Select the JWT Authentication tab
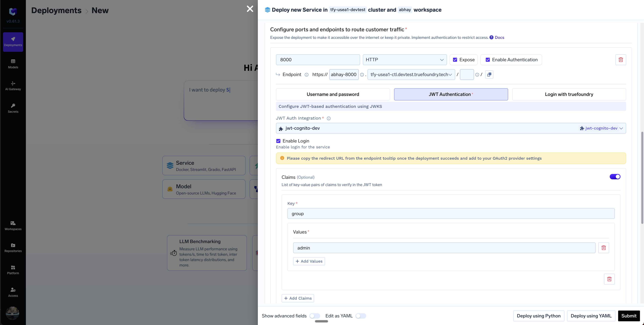This screenshot has width=644, height=325. point(451,94)
